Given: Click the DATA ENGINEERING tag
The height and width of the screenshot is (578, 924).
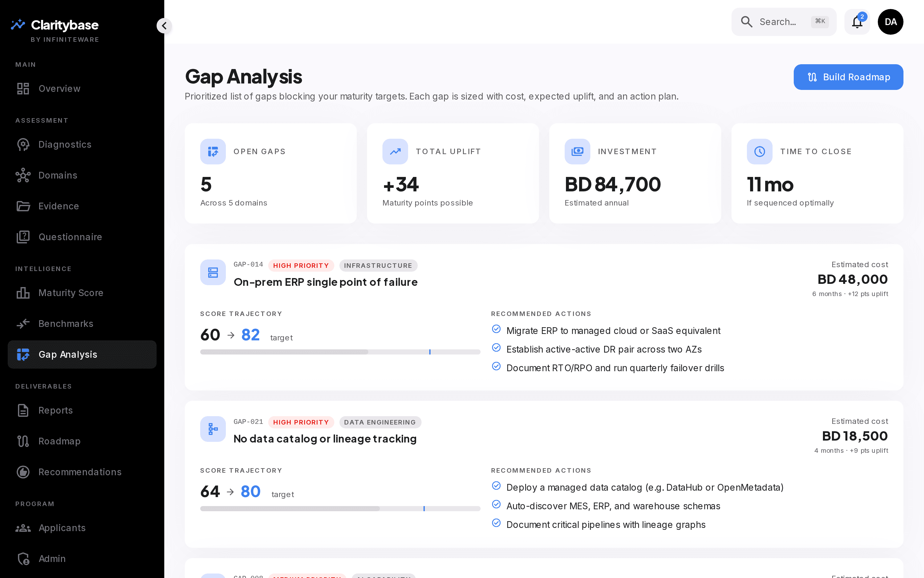Looking at the screenshot, I should tap(380, 422).
